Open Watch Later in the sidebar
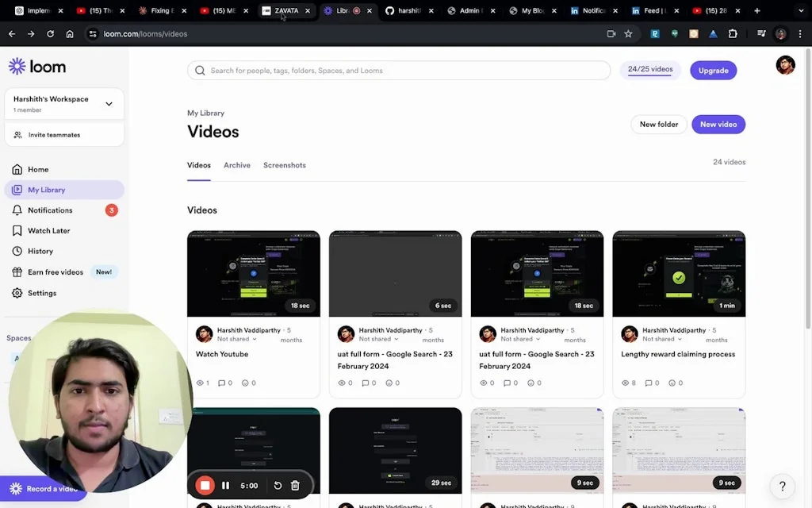 pyautogui.click(x=49, y=230)
